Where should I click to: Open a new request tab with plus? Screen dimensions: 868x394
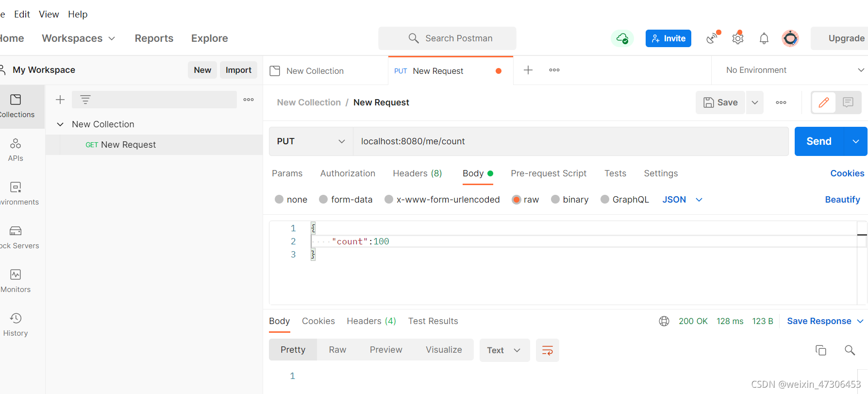(528, 70)
